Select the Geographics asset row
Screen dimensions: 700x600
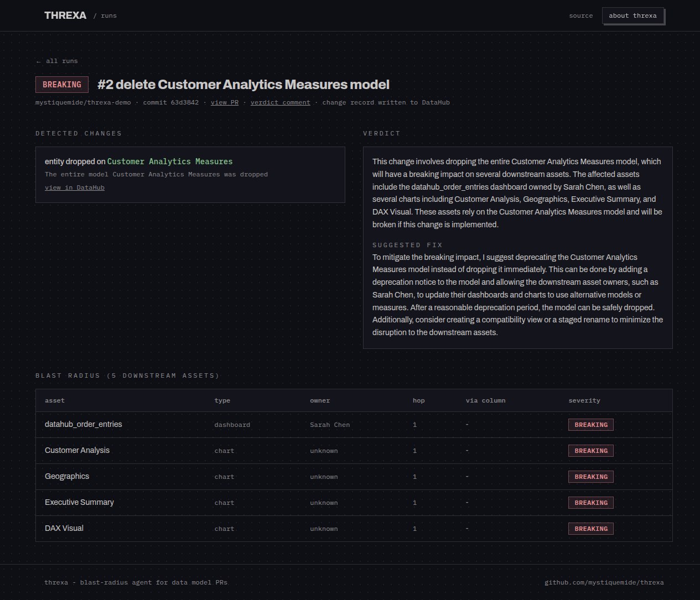[354, 477]
